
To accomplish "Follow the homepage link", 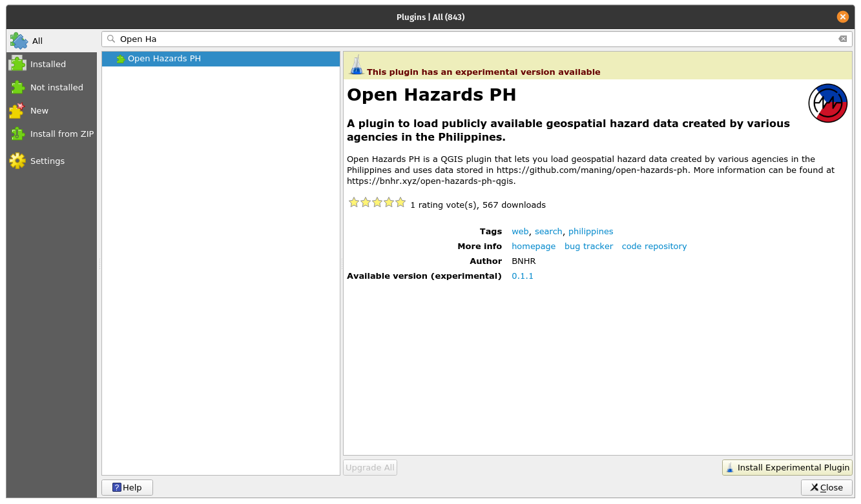I will pos(533,247).
